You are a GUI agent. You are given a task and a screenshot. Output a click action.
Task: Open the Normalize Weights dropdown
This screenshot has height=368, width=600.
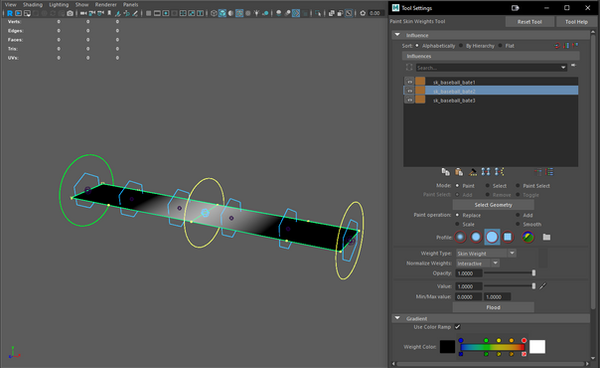(x=495, y=263)
